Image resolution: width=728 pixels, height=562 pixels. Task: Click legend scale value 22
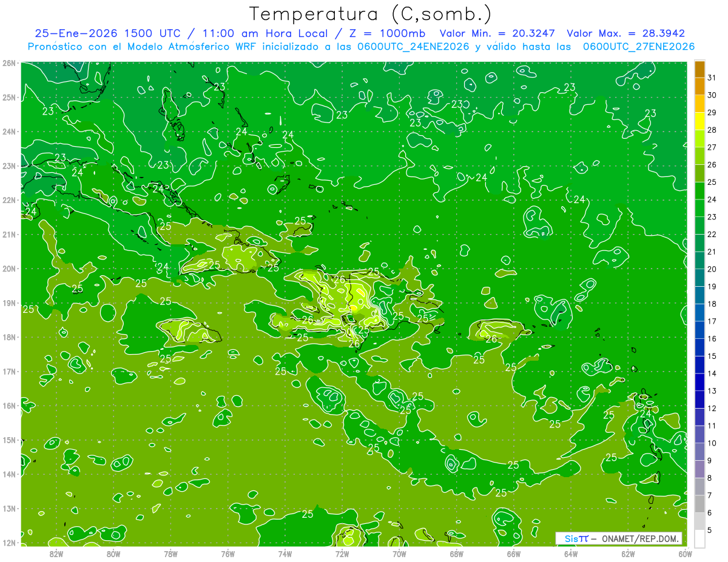[x=712, y=234]
